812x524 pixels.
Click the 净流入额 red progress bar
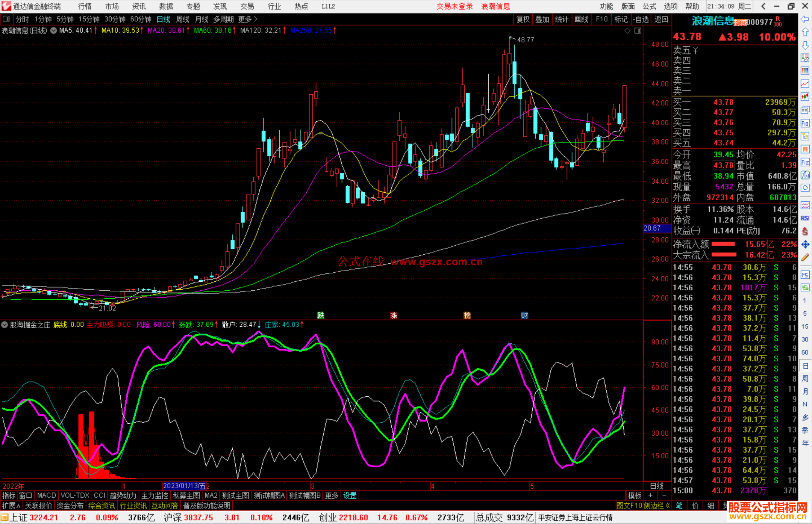(723, 244)
